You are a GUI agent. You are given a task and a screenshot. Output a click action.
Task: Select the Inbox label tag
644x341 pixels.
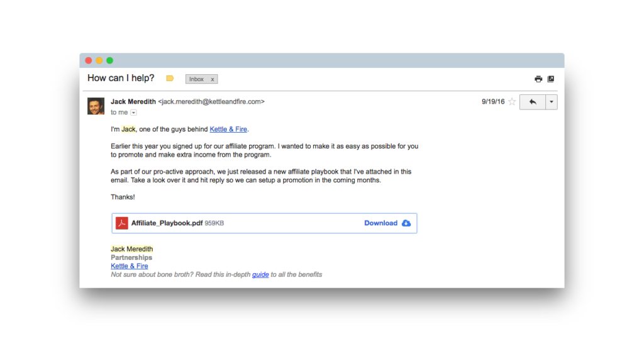(x=197, y=79)
